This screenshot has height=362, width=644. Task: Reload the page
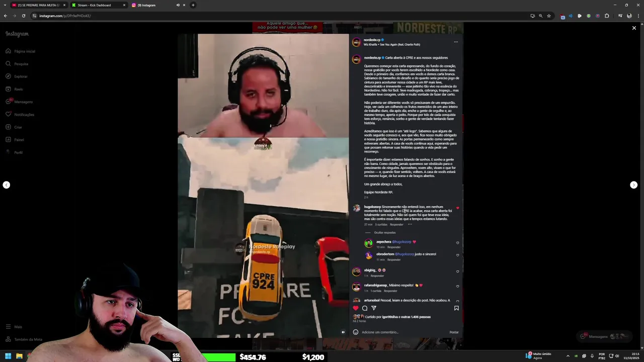click(23, 16)
